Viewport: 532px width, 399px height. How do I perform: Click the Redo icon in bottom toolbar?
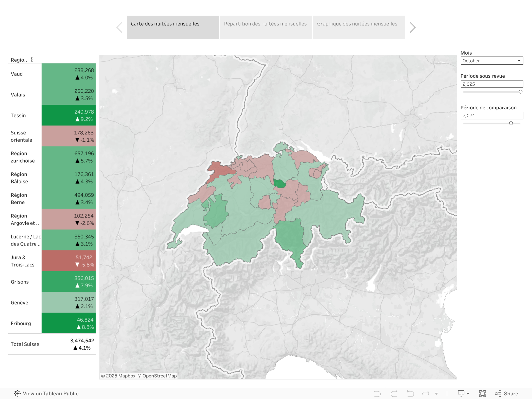[x=394, y=394]
